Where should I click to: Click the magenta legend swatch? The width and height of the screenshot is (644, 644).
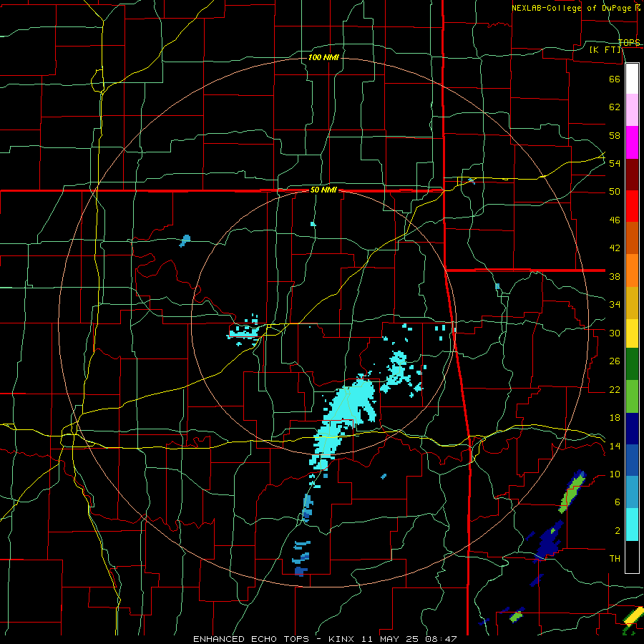point(632,142)
